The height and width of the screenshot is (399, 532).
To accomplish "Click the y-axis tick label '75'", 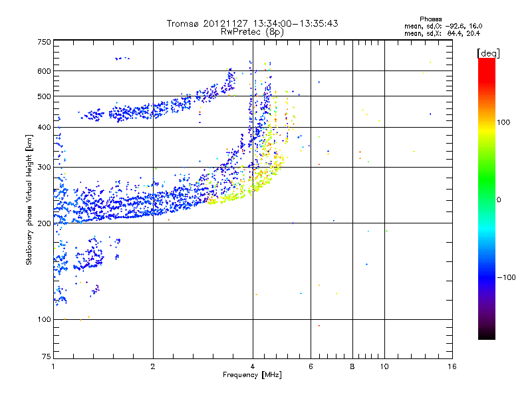I will click(47, 356).
